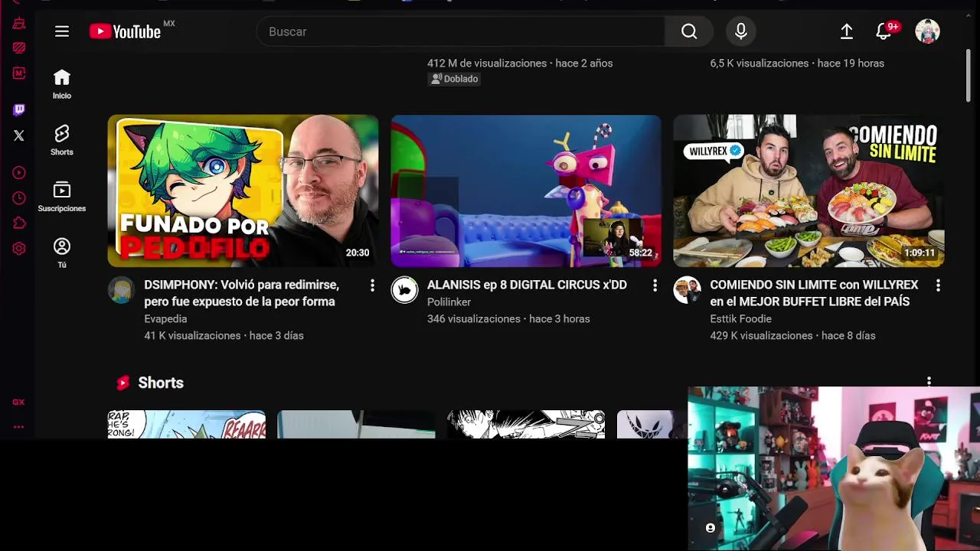Open the account avatar menu
This screenshot has height=551, width=980.
(x=927, y=31)
